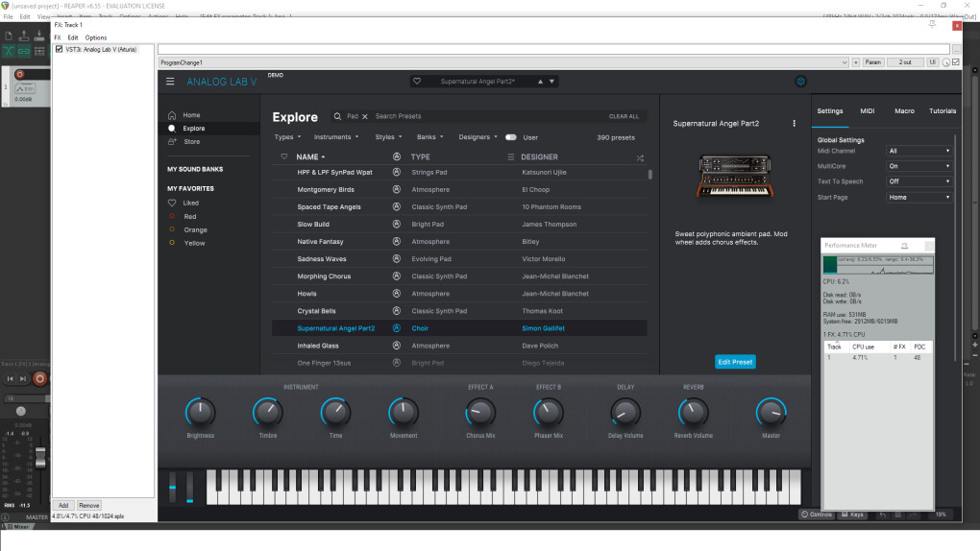Image resolution: width=980 pixels, height=551 pixels.
Task: Click REAPER open project toolbar icon
Action: click(x=24, y=36)
